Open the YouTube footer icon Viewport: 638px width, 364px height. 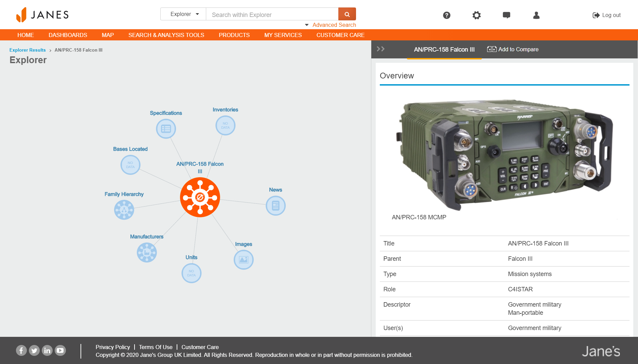tap(60, 350)
